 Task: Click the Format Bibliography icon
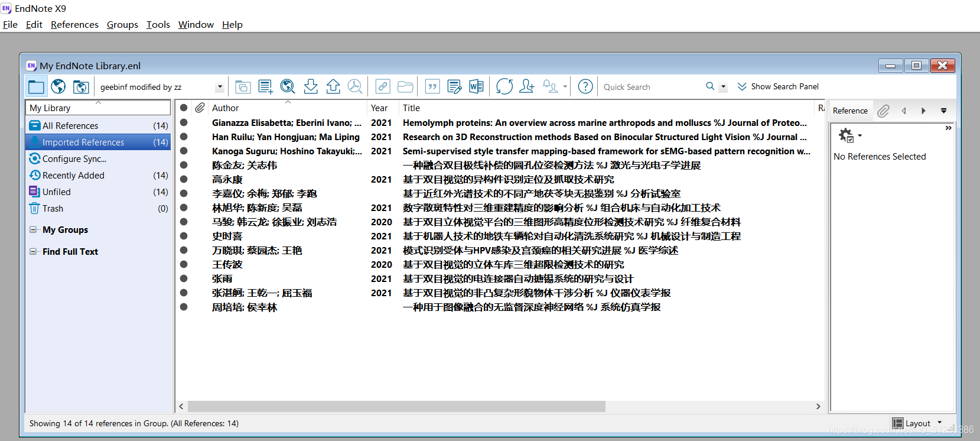tap(454, 87)
